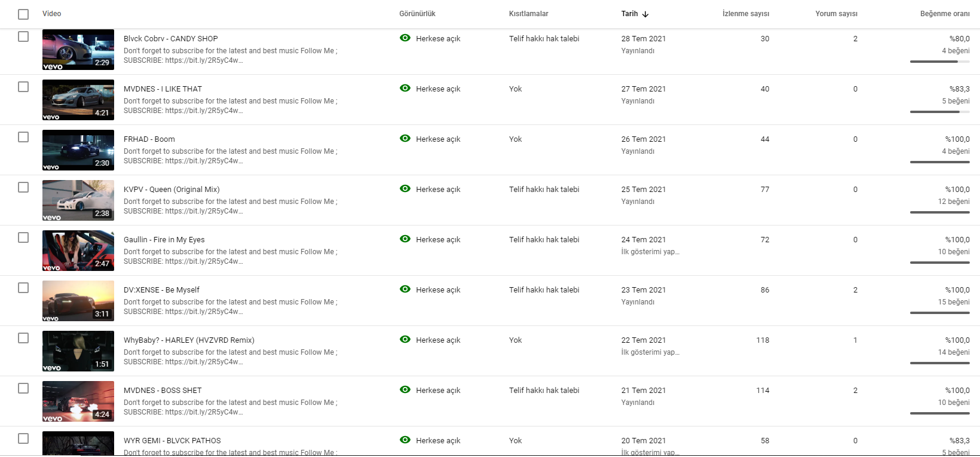980x457 pixels.
Task: Open the Gaullin Fire in My Eyes thumbnail
Action: 78,251
